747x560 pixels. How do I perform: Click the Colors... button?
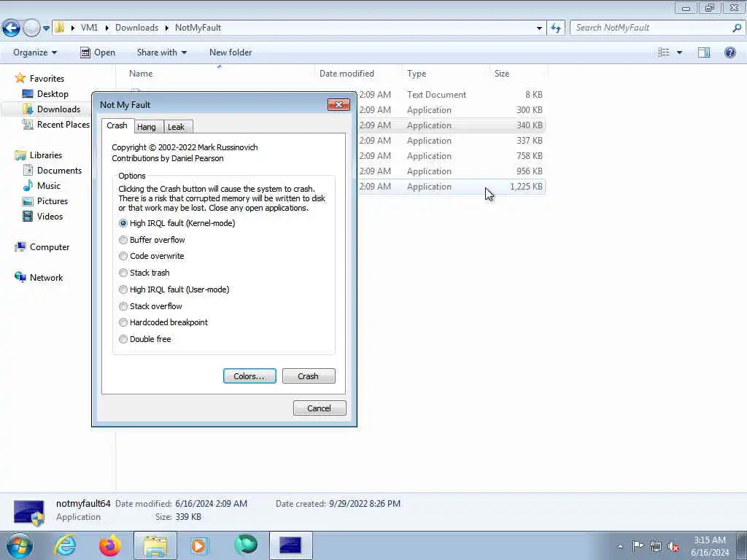tap(249, 376)
